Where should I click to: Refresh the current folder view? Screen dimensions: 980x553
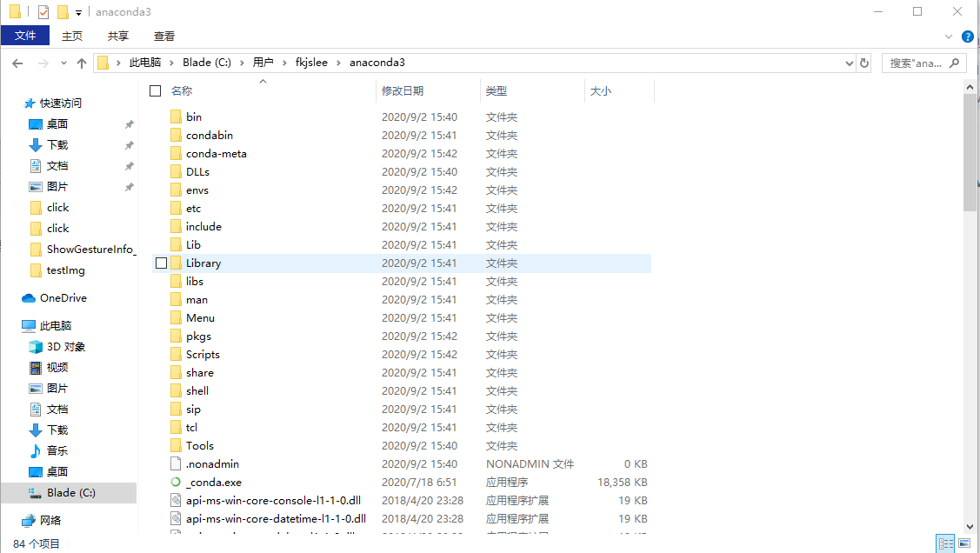pyautogui.click(x=864, y=63)
